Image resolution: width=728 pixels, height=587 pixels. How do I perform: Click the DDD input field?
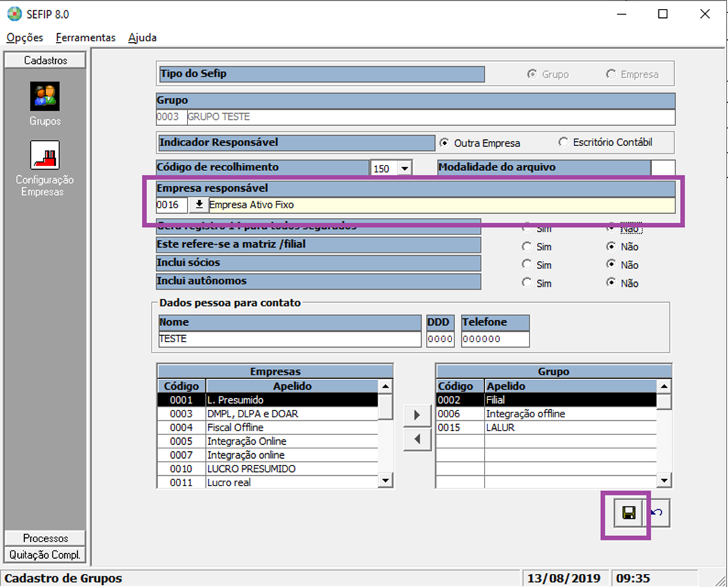point(440,339)
